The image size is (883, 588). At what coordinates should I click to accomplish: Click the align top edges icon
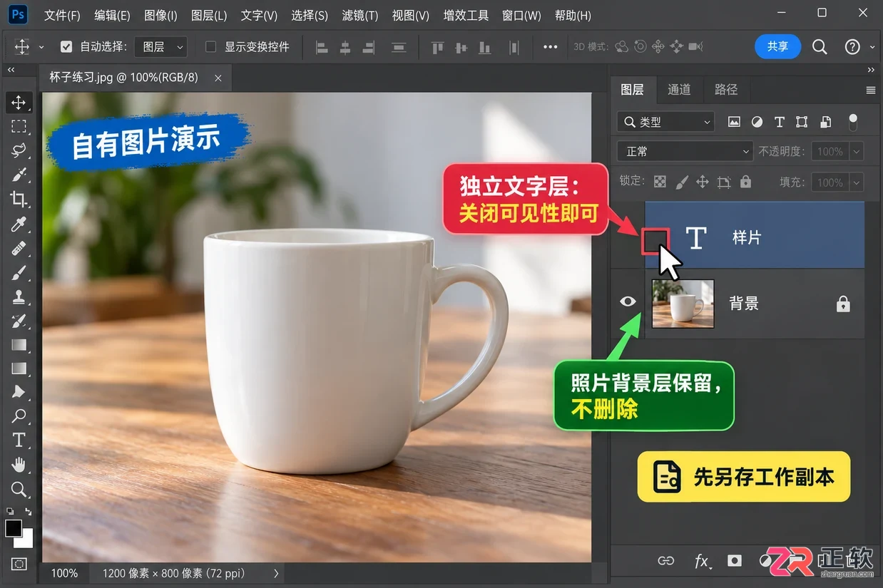coord(438,48)
